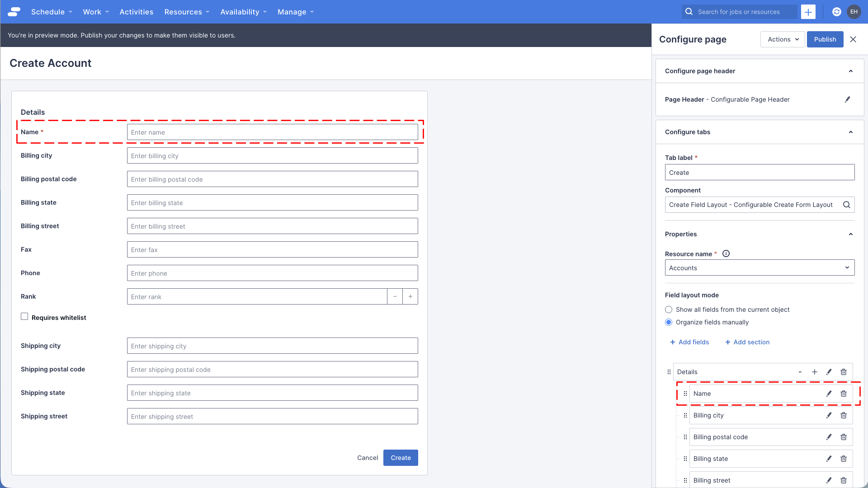868x488 pixels.
Task: Publish the page changes
Action: [825, 39]
